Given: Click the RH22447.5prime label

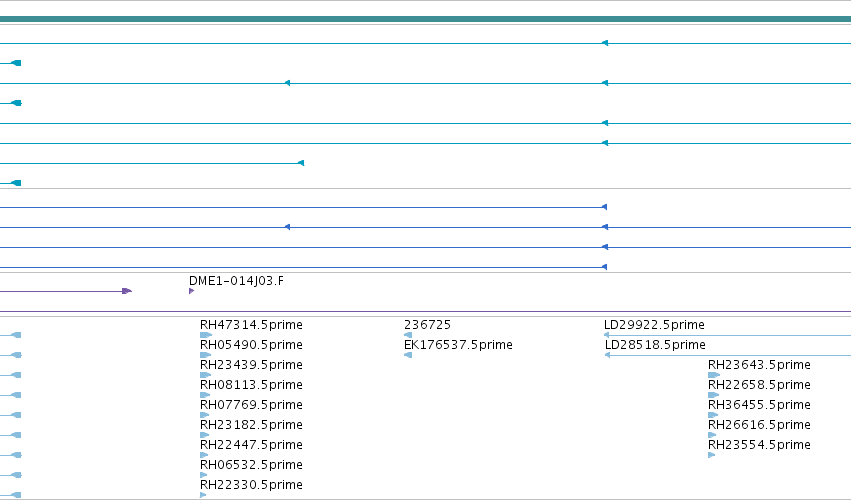Looking at the screenshot, I should [x=251, y=445].
